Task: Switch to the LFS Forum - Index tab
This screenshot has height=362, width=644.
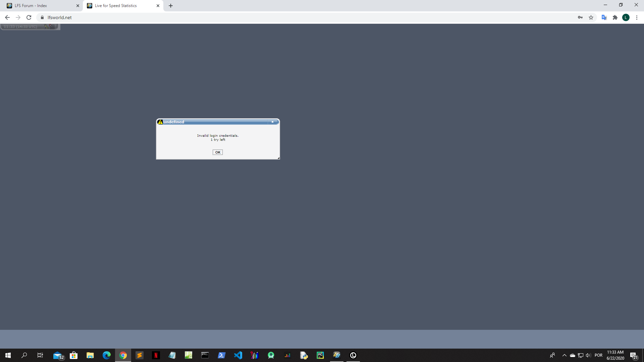Action: pos(31,6)
